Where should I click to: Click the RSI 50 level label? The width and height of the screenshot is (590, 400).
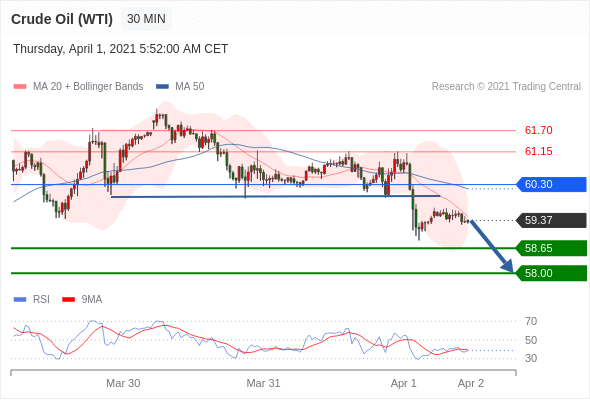tap(531, 340)
